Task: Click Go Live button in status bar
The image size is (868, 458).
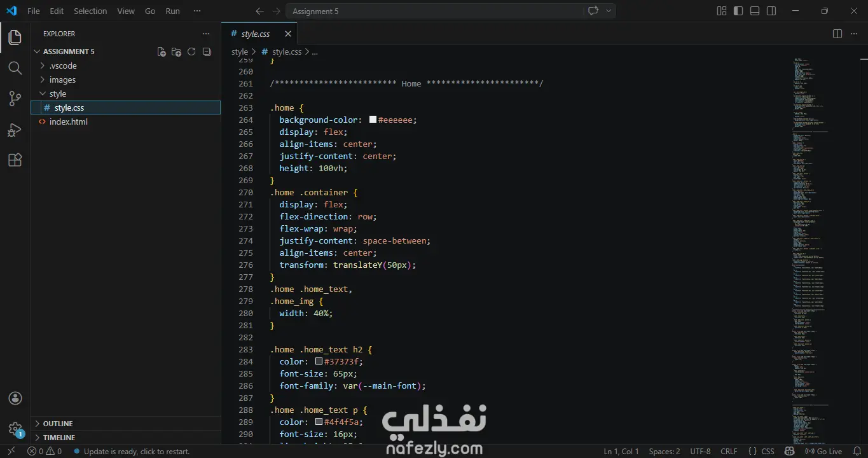Action: pyautogui.click(x=823, y=451)
